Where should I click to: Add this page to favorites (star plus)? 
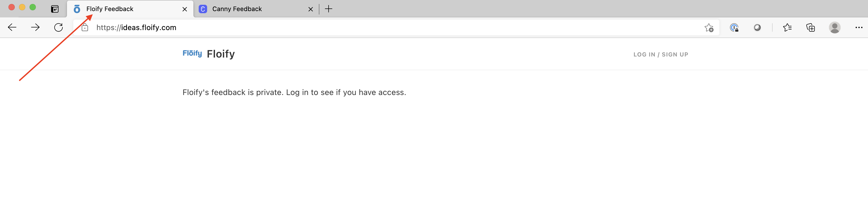click(x=709, y=28)
